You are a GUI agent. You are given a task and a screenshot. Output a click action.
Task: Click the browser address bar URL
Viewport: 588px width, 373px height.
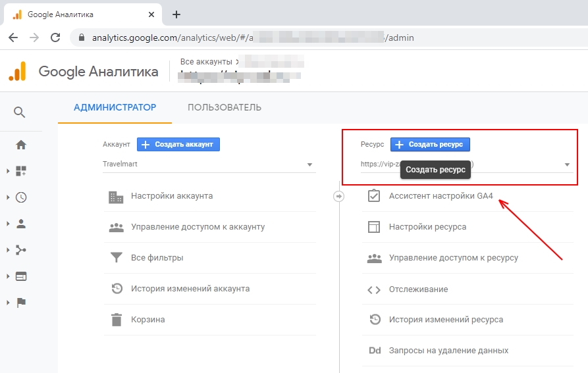click(x=253, y=37)
